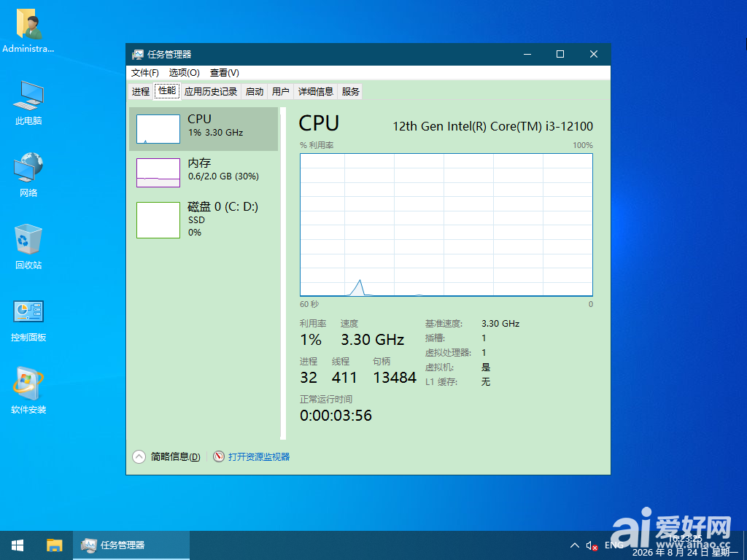Click the processor name i3-12100 text
Image resolution: width=747 pixels, height=560 pixels.
click(x=492, y=126)
